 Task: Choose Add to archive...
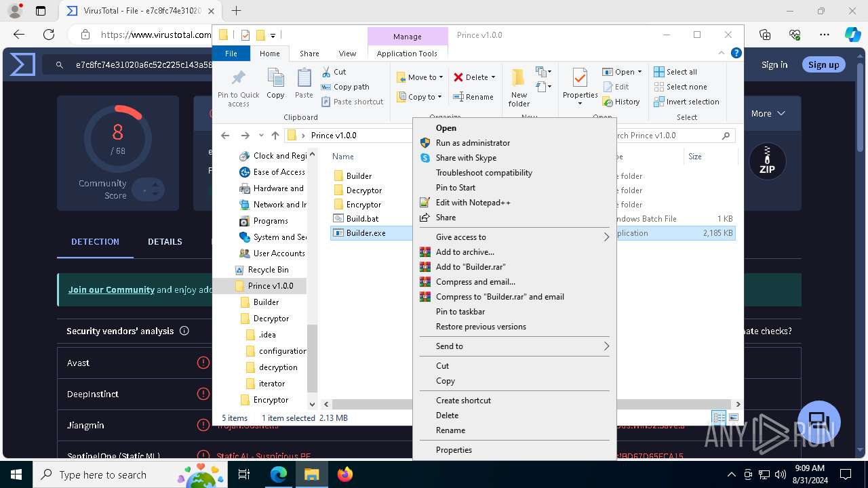[465, 252]
